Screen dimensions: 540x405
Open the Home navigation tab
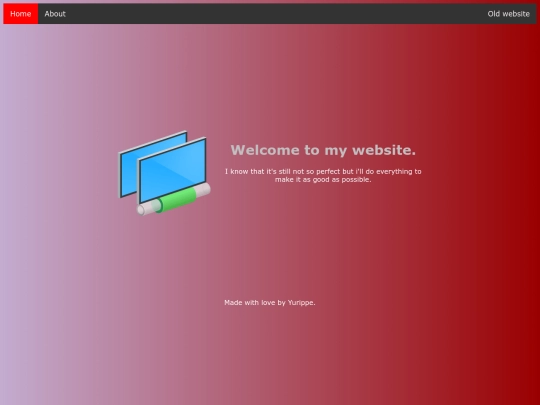coord(21,14)
